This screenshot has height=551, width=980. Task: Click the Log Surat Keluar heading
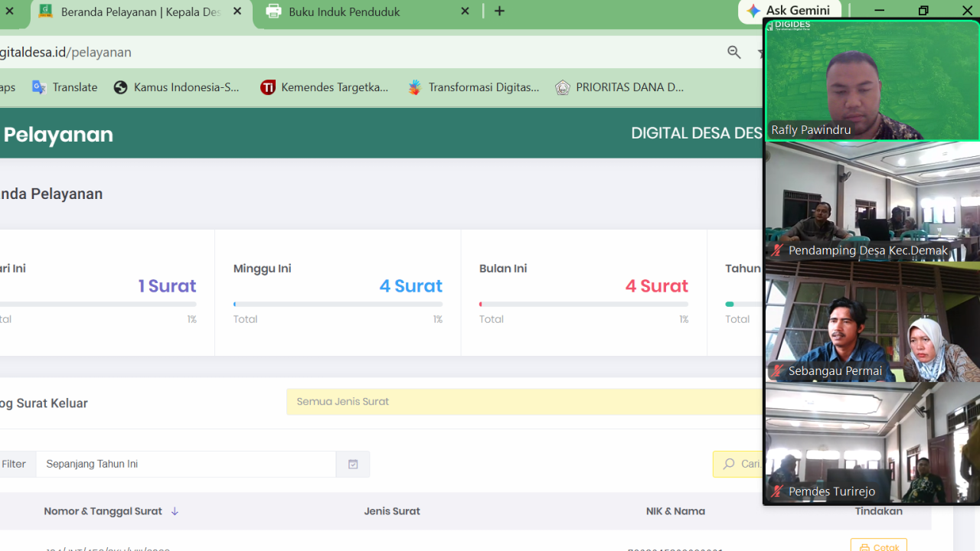[x=44, y=403]
